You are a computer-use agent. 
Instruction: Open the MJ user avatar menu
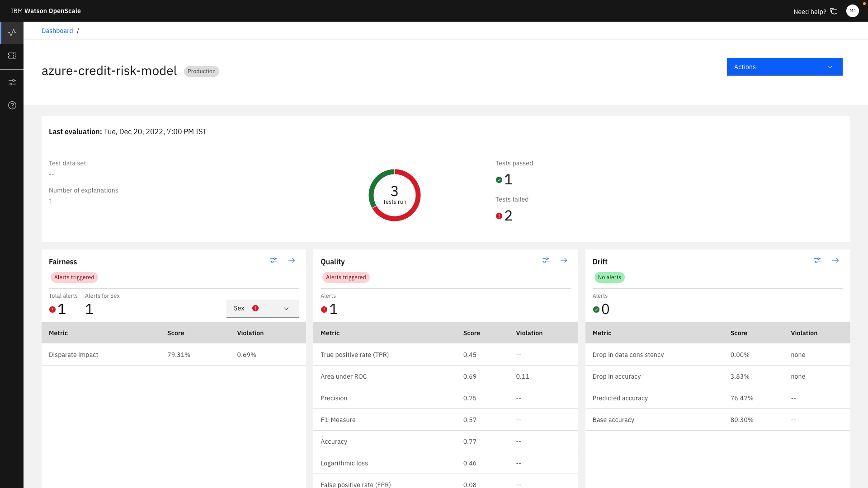852,11
